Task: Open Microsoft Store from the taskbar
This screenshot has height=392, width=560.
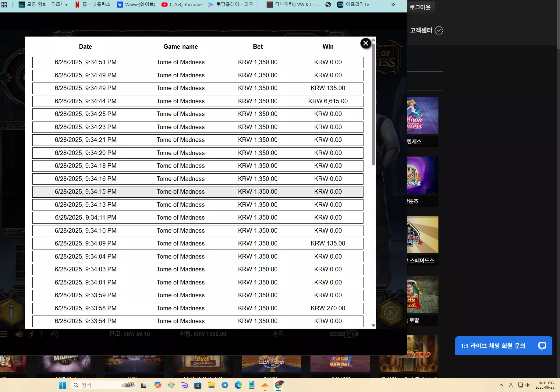Action: [x=198, y=385]
